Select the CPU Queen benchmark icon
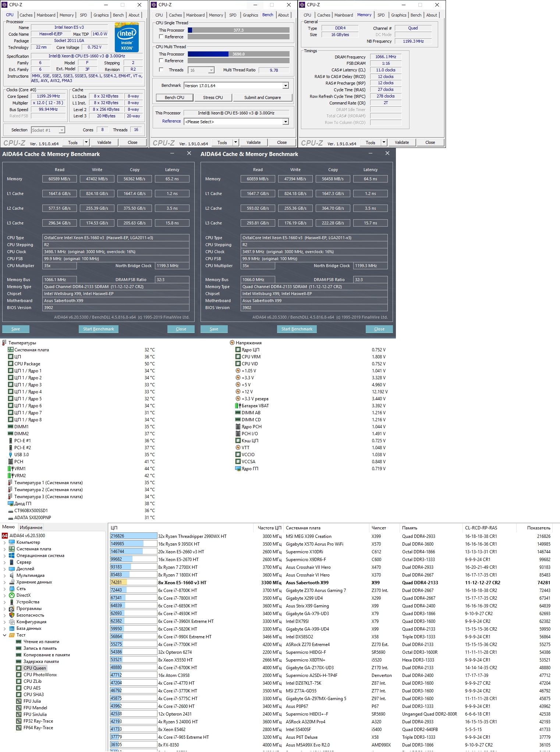Screen dimensions: 560x752 click(x=19, y=668)
